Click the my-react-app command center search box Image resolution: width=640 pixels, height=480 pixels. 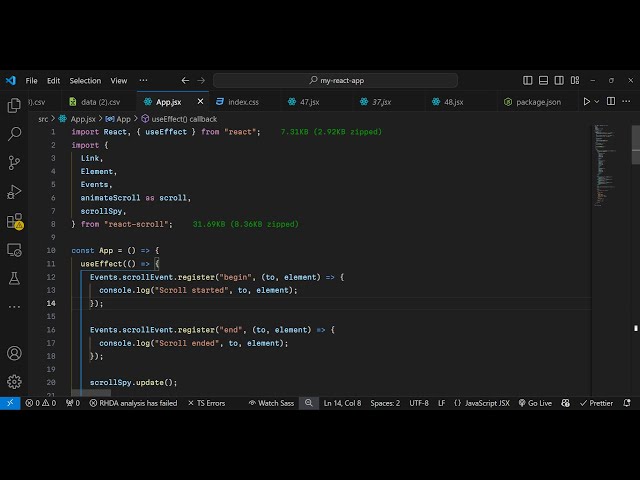(x=335, y=80)
